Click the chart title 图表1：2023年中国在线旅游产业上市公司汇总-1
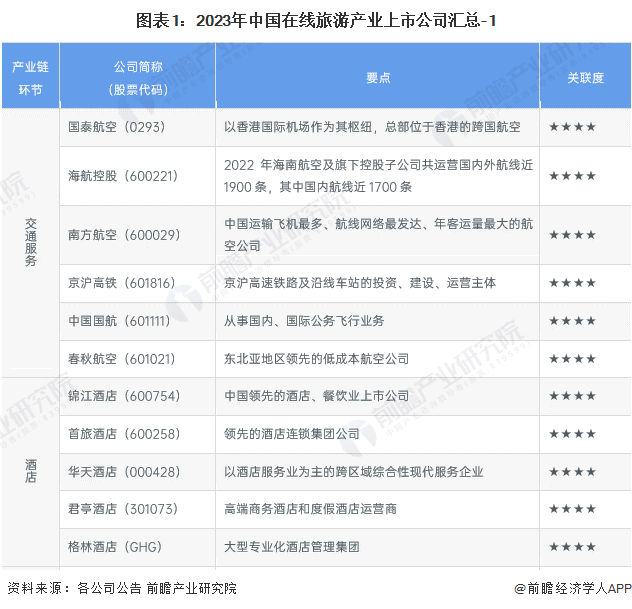 click(316, 21)
